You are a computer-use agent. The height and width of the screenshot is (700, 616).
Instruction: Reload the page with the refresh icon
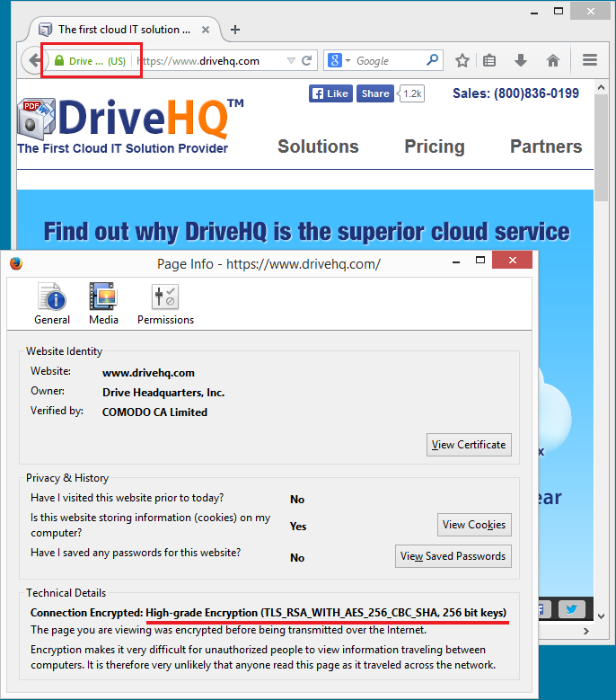pos(306,60)
